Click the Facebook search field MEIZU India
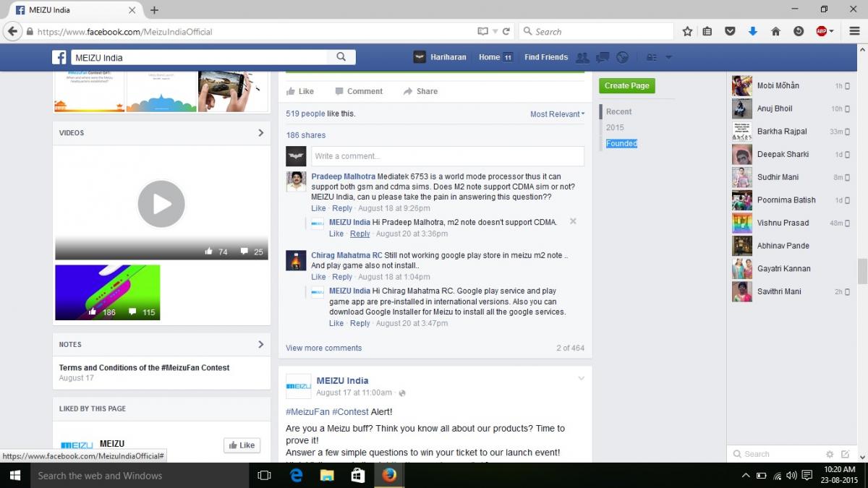 coord(199,58)
